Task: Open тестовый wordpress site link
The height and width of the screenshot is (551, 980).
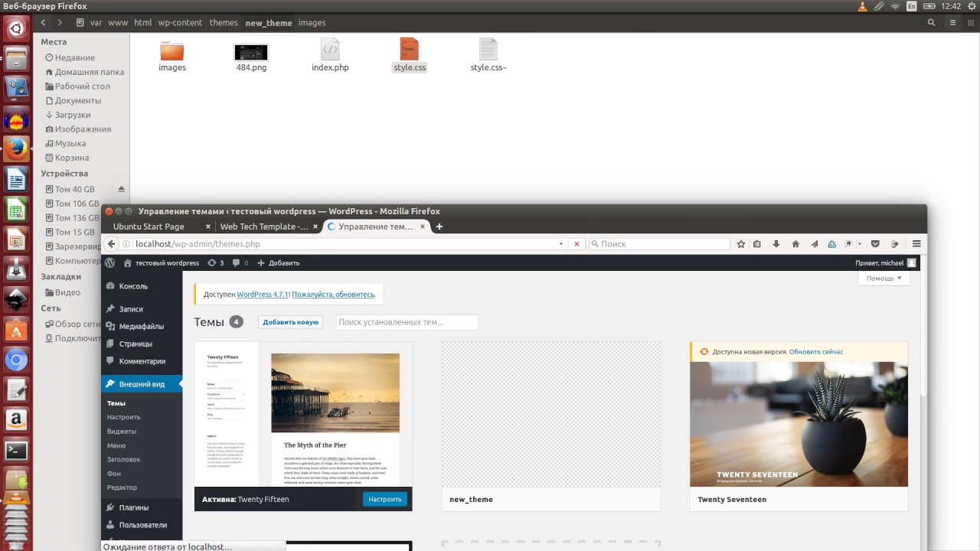Action: pyautogui.click(x=162, y=262)
